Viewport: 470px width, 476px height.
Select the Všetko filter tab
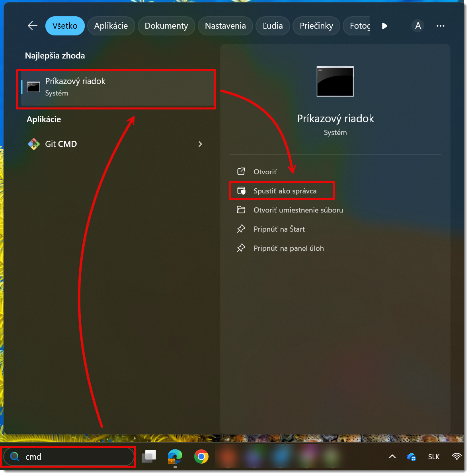pos(65,26)
